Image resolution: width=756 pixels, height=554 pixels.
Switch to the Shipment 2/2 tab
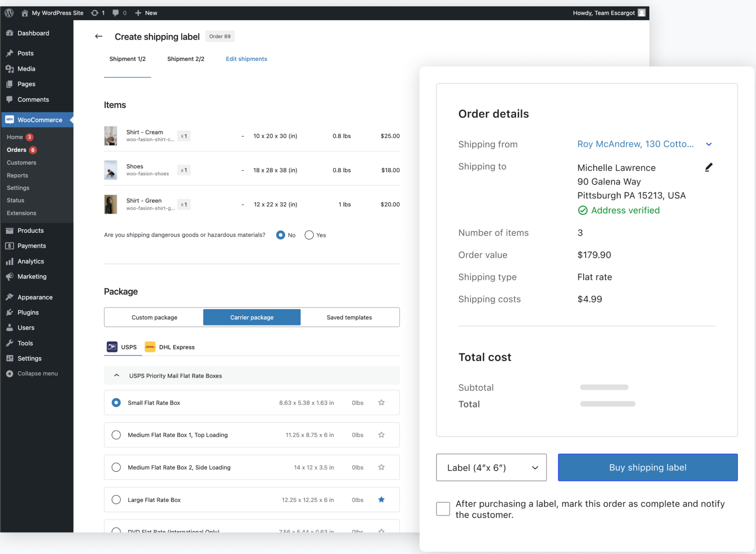(x=186, y=59)
